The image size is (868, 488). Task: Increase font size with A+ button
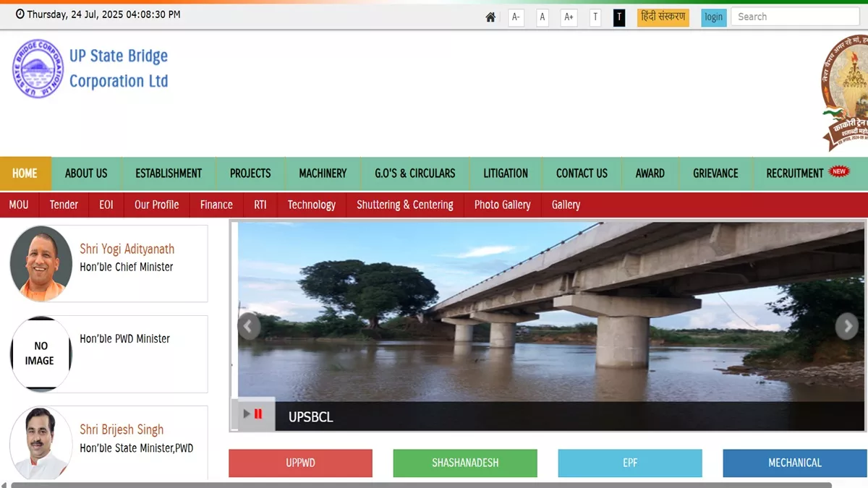[569, 17]
